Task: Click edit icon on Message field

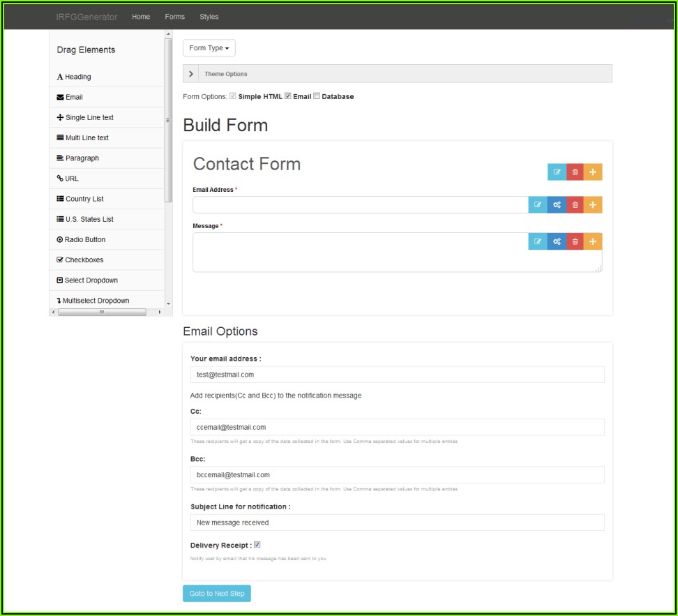Action: click(538, 241)
